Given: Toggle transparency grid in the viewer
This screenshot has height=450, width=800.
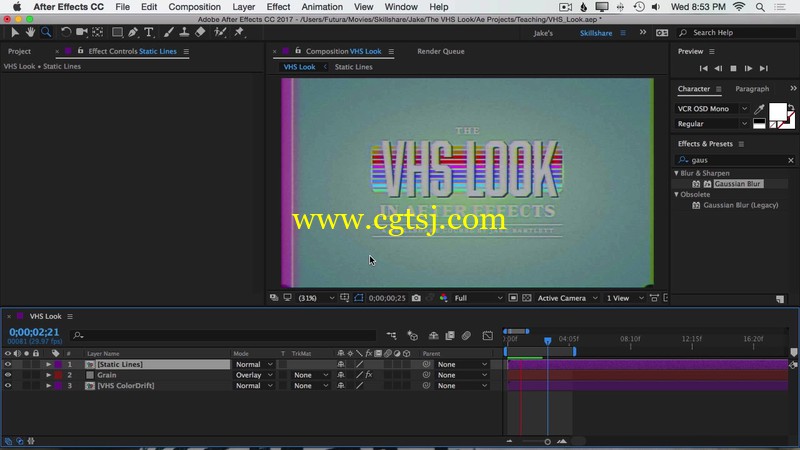Looking at the screenshot, I should coord(527,298).
